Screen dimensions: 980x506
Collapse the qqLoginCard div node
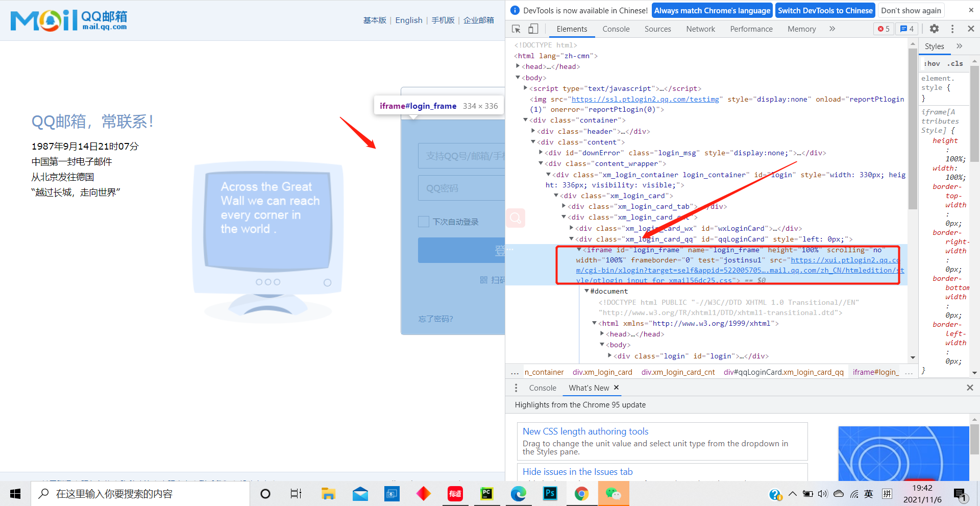pos(571,239)
